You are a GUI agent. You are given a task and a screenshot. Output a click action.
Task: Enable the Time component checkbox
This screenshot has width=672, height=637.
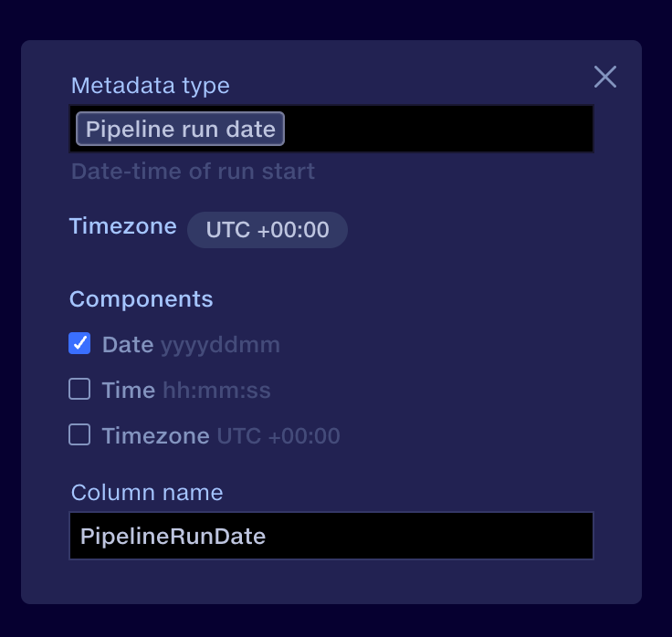80,390
